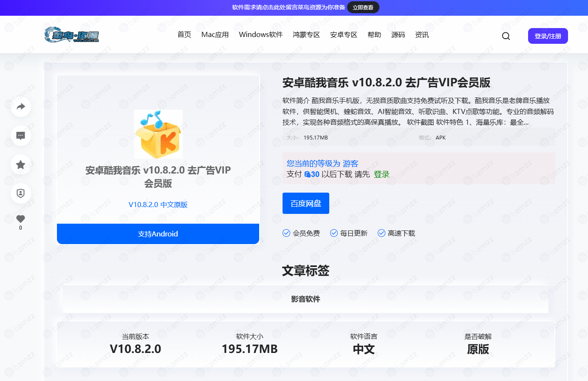Click 您当前的等级为 游客 text
The height and width of the screenshot is (381, 588).
[x=322, y=164]
